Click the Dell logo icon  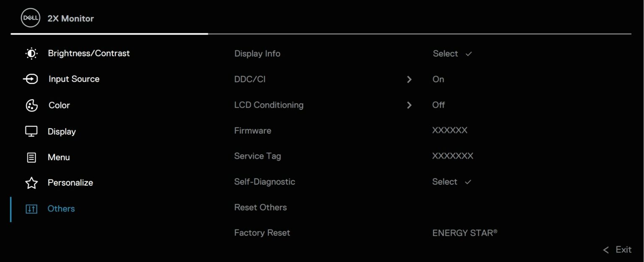pos(31,18)
